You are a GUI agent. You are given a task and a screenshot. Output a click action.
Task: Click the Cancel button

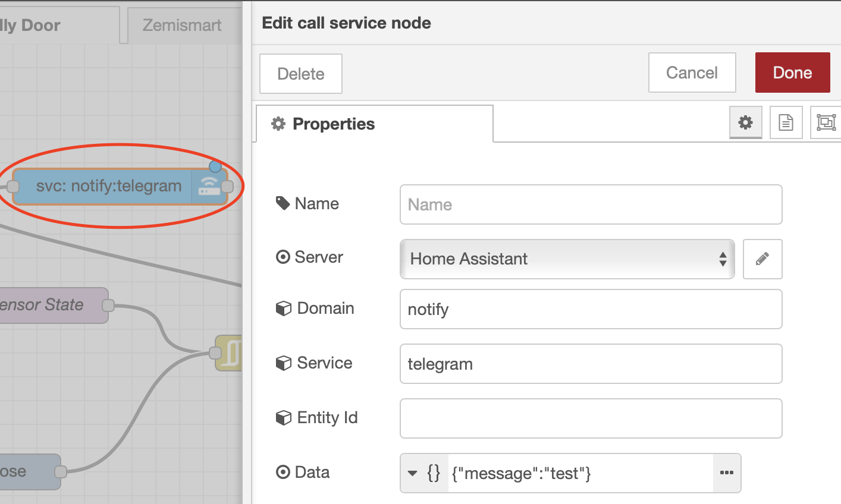[x=692, y=73]
